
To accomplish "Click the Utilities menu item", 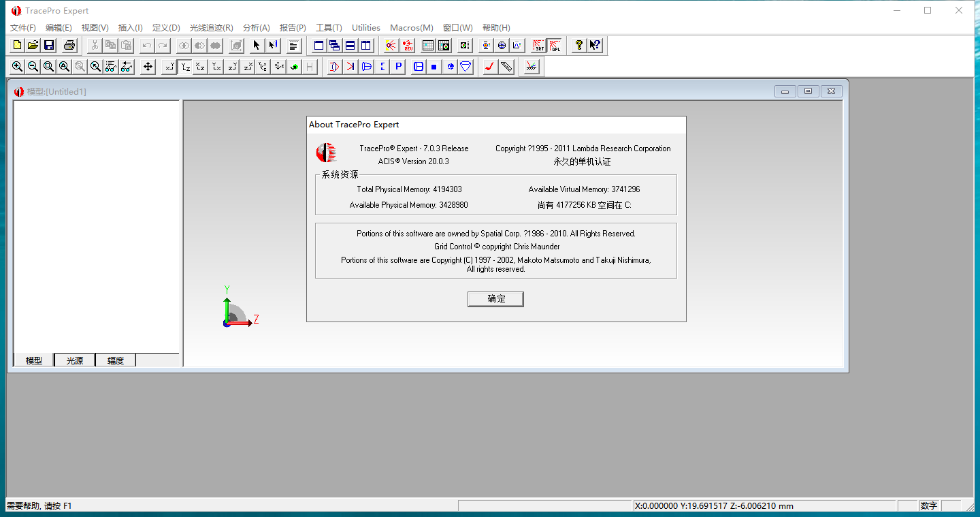I will coord(365,28).
